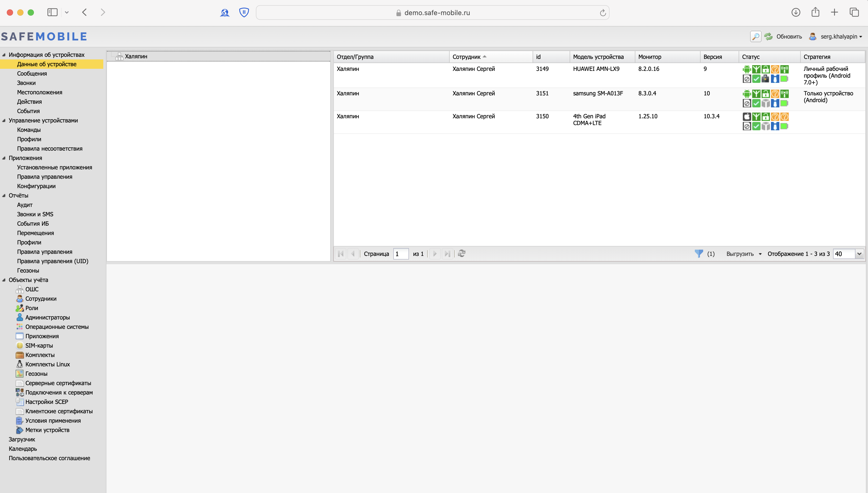Click the filter funnel icon in pager
This screenshot has height=493, width=868.
click(698, 254)
